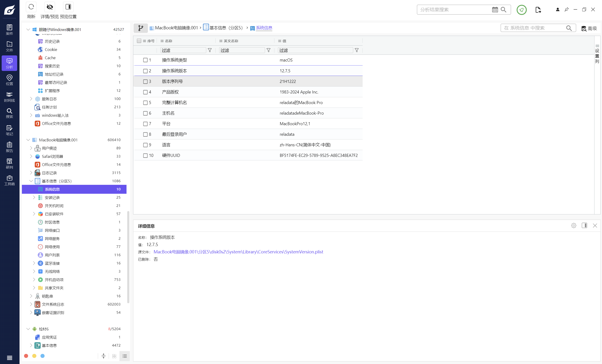Viewport: 602px width, 364px height.
Task: Open the 高级 advanced search
Action: point(589,28)
